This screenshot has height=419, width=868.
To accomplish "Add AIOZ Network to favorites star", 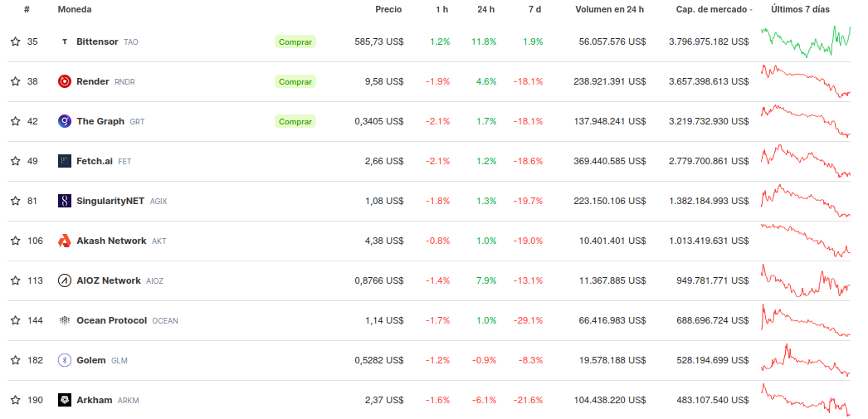I will (16, 280).
